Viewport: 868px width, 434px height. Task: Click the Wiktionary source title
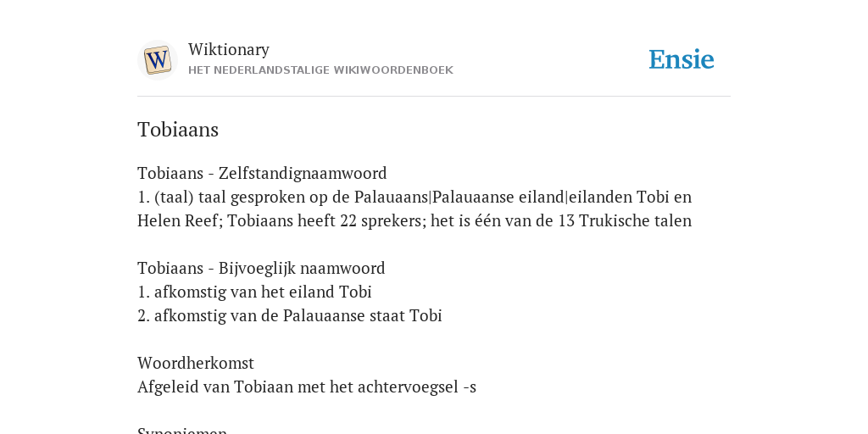(x=229, y=49)
